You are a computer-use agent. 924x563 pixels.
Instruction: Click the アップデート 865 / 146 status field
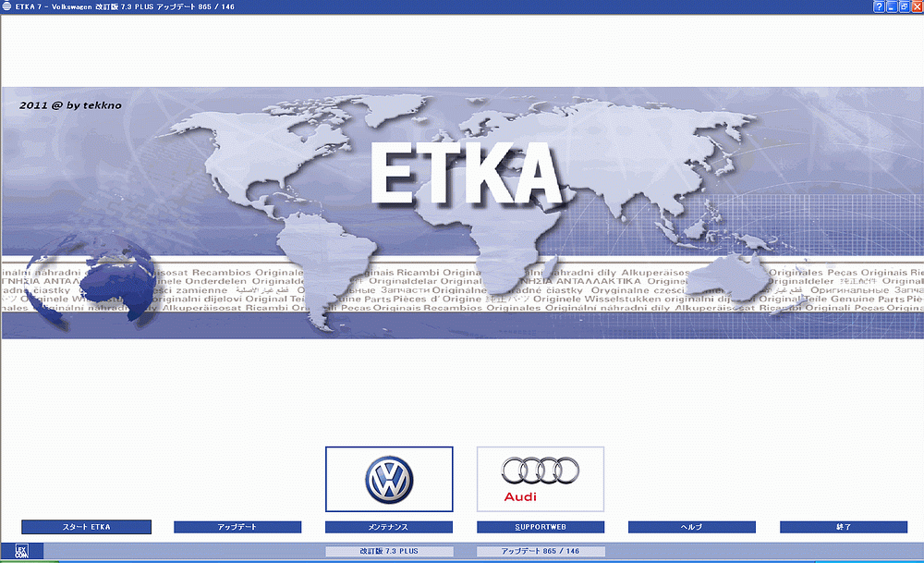click(541, 551)
